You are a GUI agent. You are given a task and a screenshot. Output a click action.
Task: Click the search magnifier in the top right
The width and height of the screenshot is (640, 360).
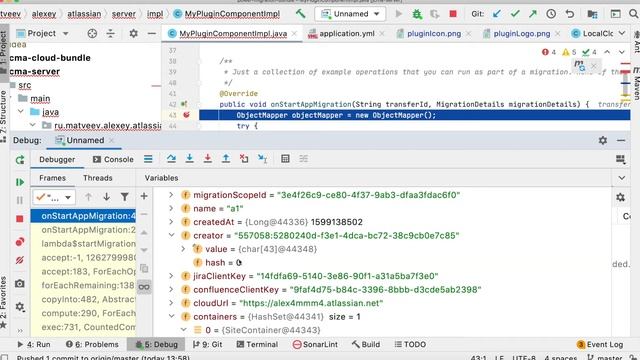point(633,14)
